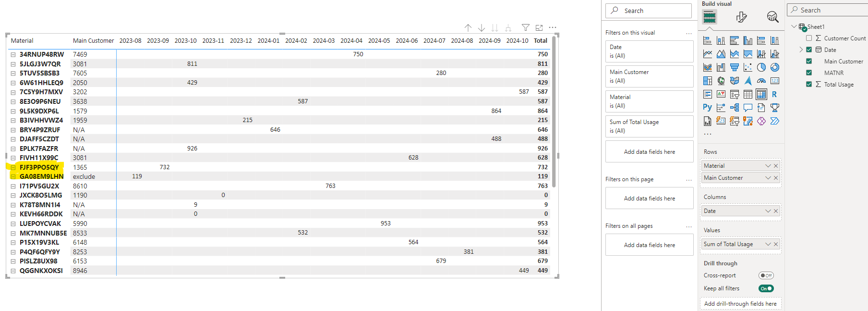Remove Date field from Columns

click(x=776, y=211)
